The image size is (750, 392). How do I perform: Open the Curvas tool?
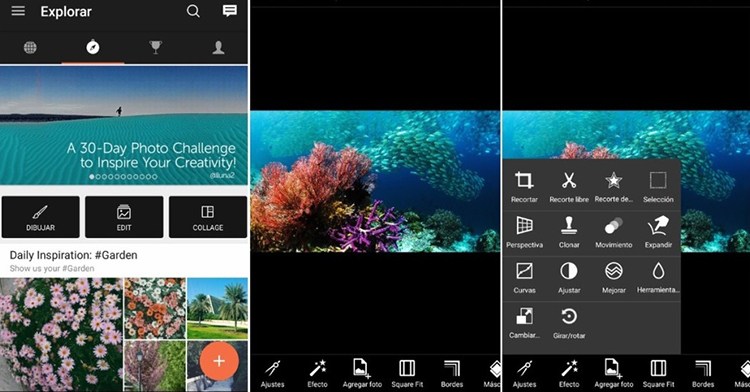524,278
